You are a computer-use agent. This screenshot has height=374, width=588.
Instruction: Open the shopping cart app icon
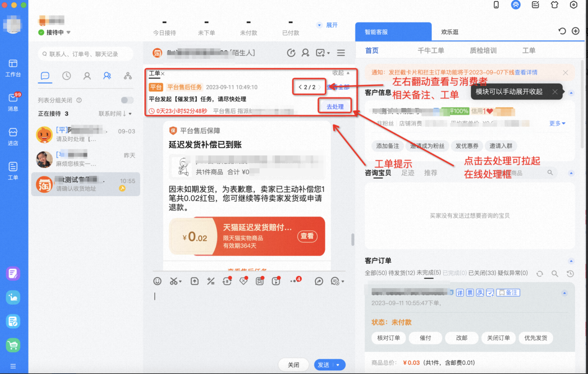(13, 345)
